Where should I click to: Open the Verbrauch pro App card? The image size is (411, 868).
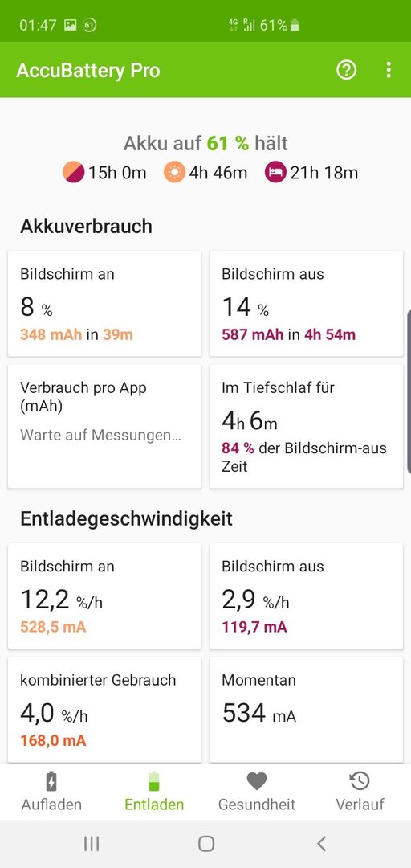pos(104,426)
